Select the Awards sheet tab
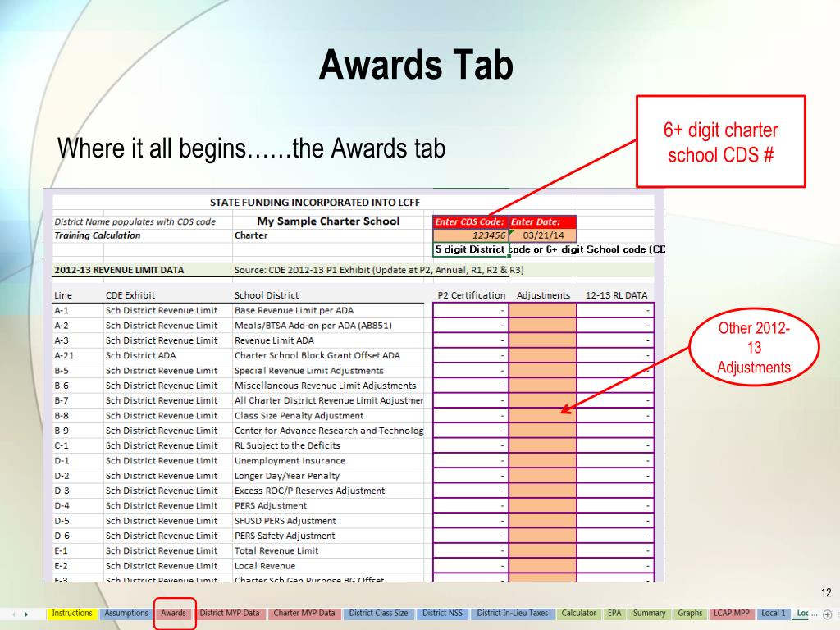 [x=174, y=614]
